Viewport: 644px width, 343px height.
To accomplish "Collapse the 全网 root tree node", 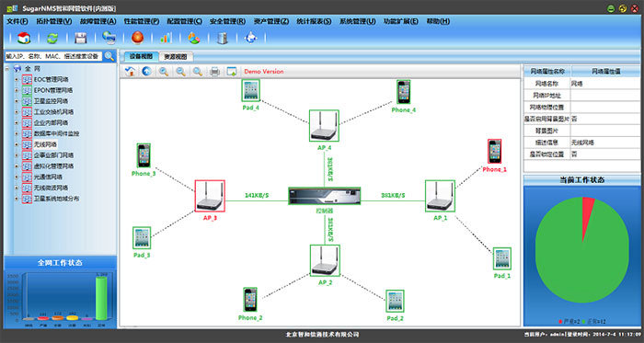I will (7, 69).
